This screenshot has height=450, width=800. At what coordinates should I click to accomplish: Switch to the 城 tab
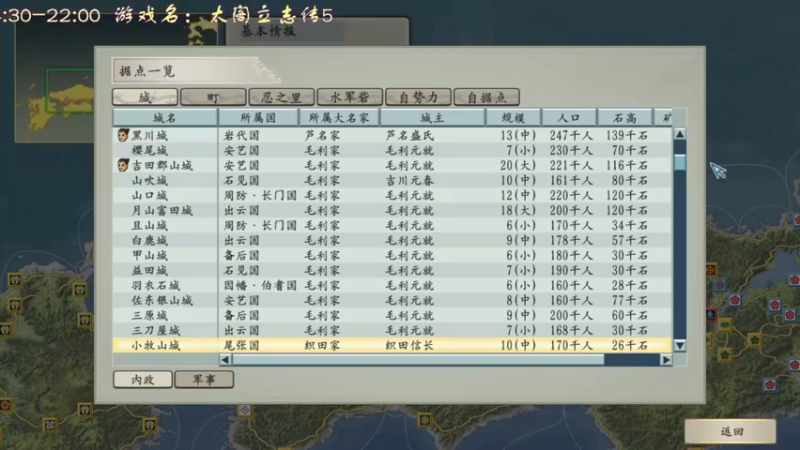[145, 97]
